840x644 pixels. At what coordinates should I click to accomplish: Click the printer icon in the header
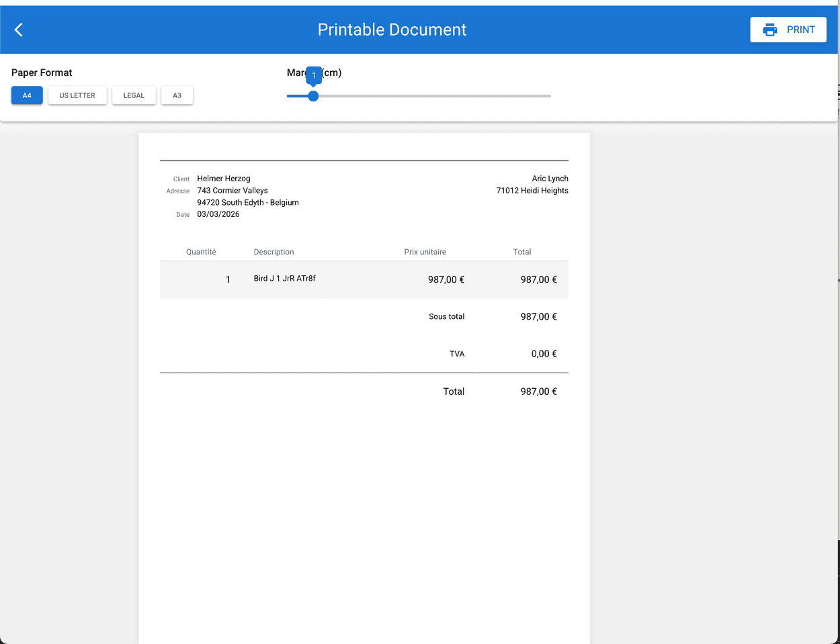(770, 30)
